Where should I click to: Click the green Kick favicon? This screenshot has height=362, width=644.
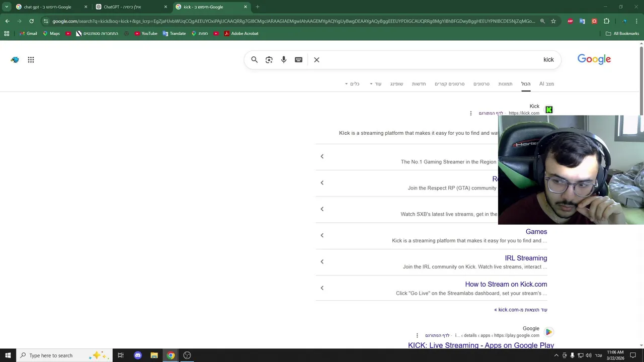[x=549, y=110]
